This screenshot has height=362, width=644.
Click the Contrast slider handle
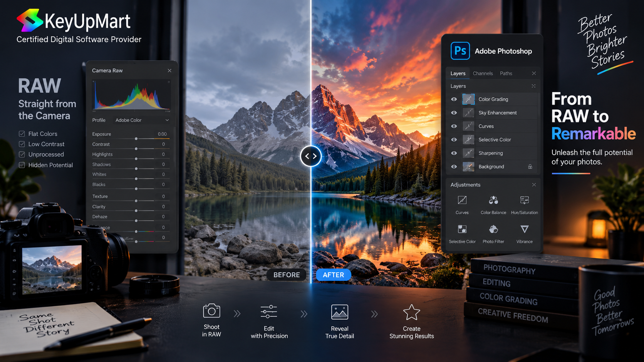(136, 148)
